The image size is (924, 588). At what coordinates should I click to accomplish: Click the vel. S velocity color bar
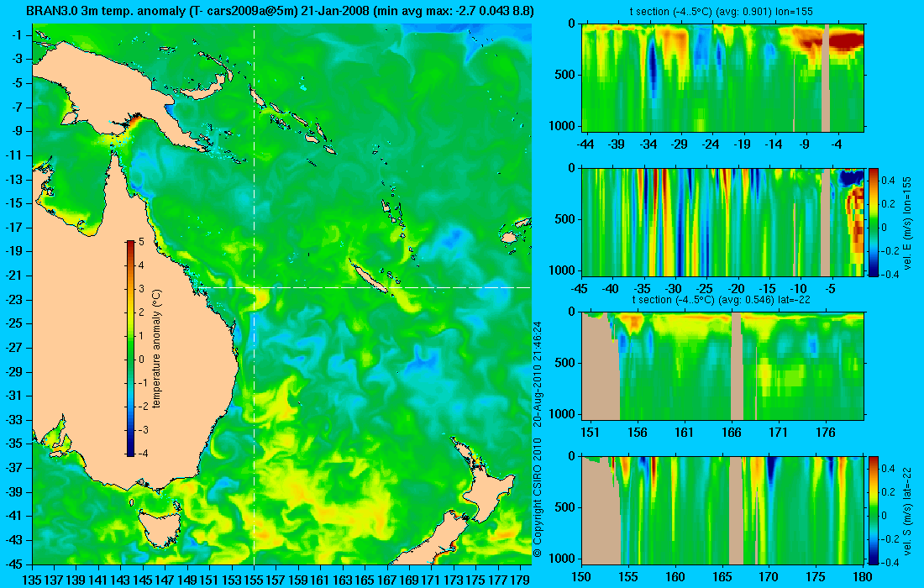[x=874, y=510]
